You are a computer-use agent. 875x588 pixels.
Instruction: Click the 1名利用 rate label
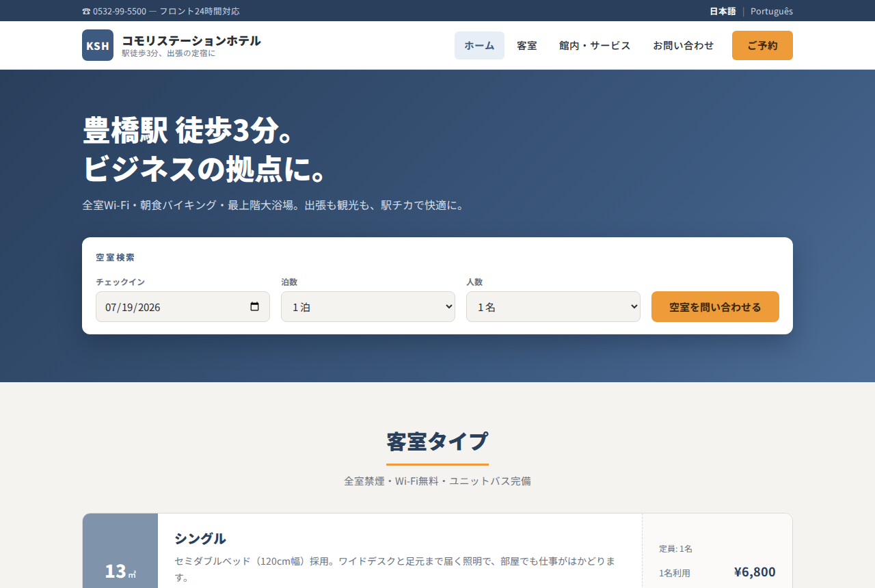pos(675,573)
